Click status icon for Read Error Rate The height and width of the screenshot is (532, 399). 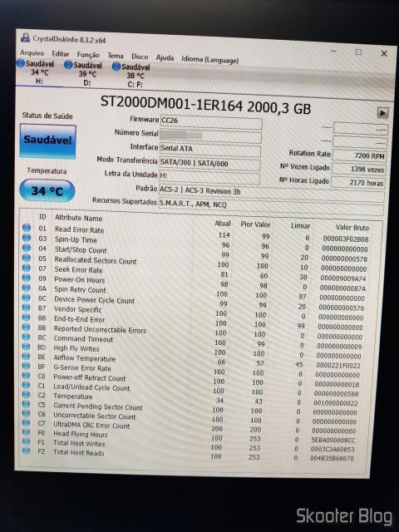pos(27,228)
